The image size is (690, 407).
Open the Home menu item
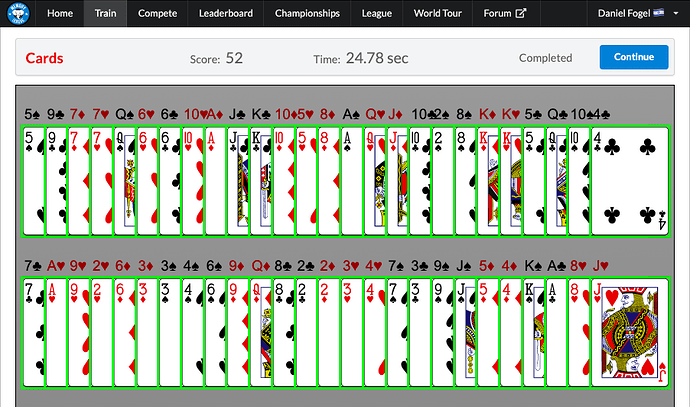pos(60,13)
